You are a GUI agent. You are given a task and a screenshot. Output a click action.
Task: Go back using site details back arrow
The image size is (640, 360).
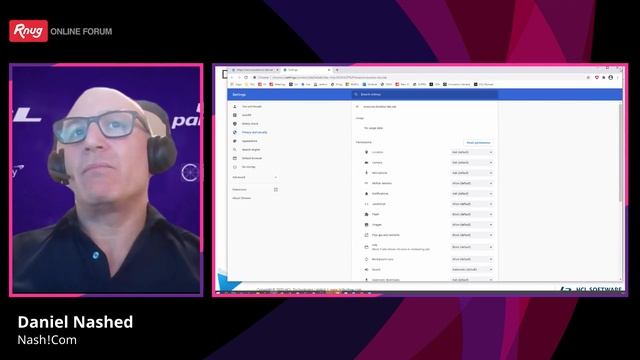click(357, 107)
